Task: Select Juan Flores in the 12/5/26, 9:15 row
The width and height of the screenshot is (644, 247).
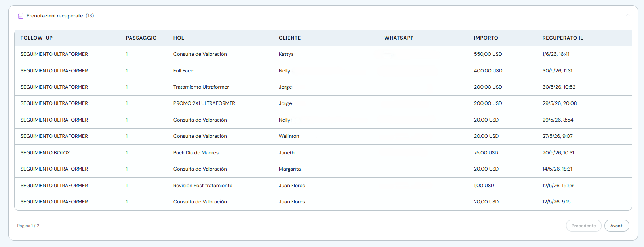Action: (x=292, y=202)
